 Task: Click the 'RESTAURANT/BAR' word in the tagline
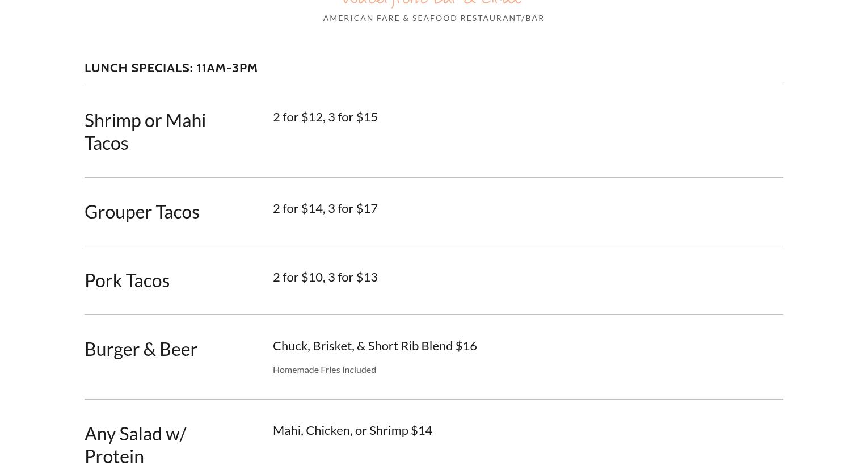pos(502,18)
